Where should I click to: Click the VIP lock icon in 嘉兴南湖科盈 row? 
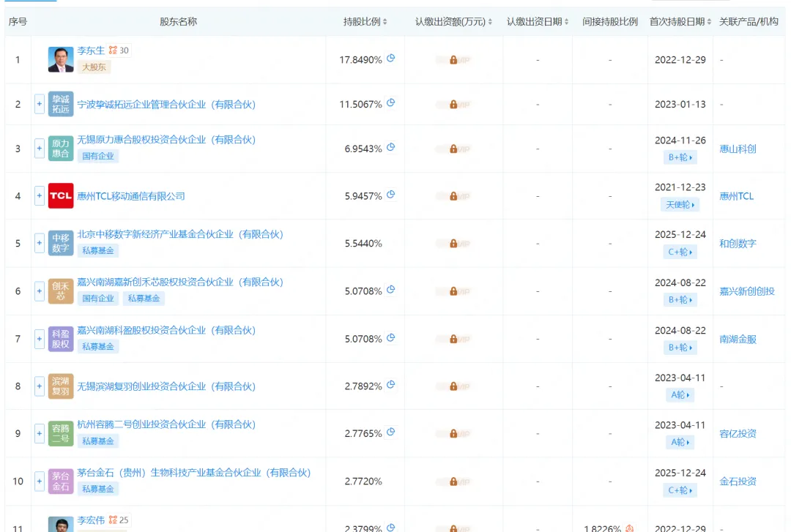(x=453, y=339)
